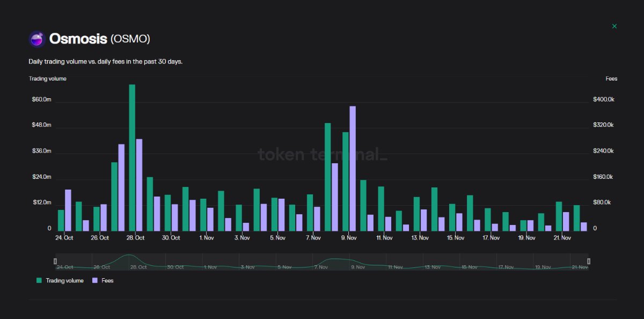The height and width of the screenshot is (319, 644).
Task: Select the 26. Oct trading volume bar
Action: click(97, 219)
